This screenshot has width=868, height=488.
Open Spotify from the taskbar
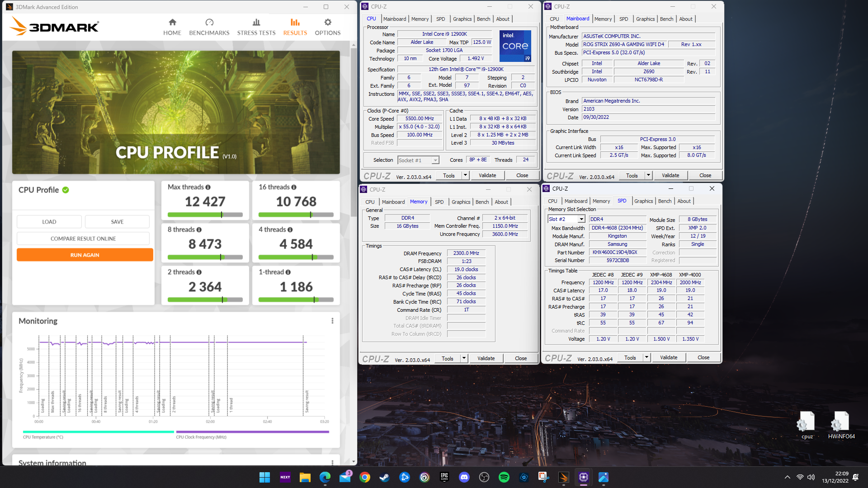(x=504, y=477)
